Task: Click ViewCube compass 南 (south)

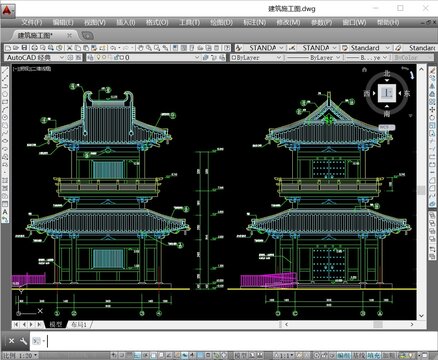Action: [387, 114]
